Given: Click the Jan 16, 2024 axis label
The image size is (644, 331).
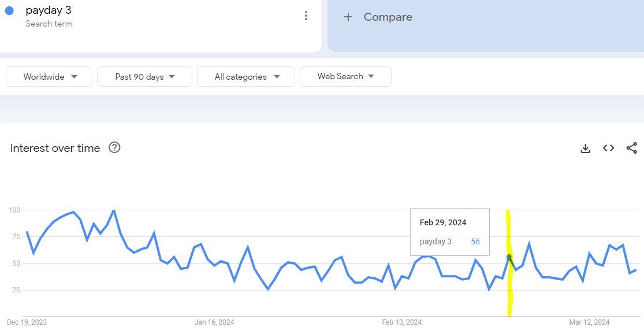Looking at the screenshot, I should [x=214, y=322].
